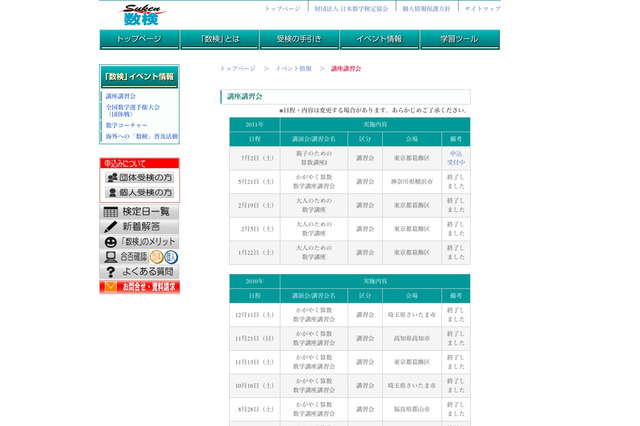Open 海外への「数検」普及活動 sidebar link
The width and height of the screenshot is (640, 426).
pyautogui.click(x=142, y=136)
